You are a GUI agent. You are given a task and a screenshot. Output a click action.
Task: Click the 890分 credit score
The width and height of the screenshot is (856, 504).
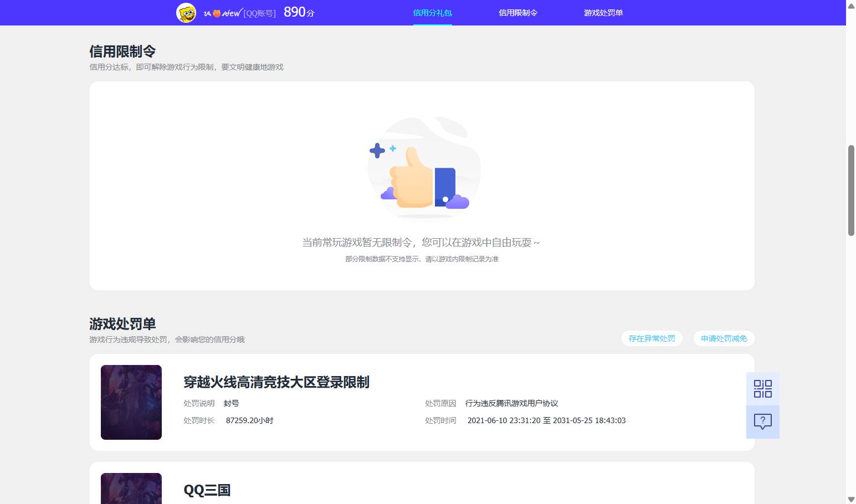tap(299, 12)
